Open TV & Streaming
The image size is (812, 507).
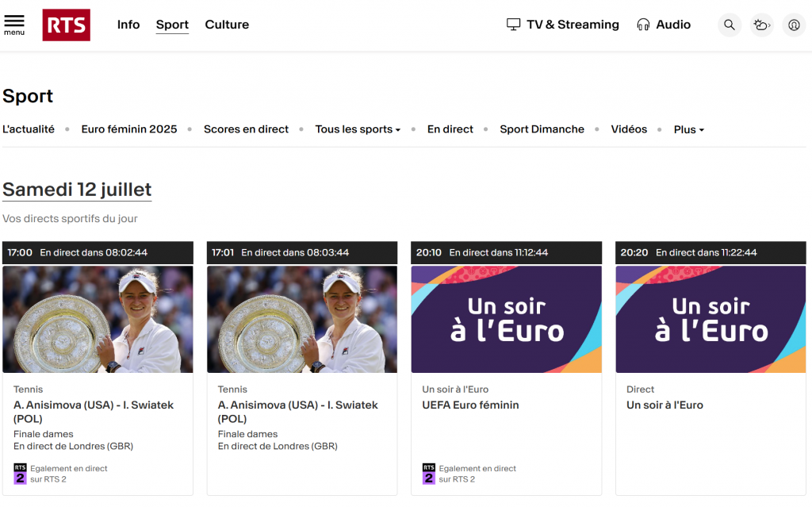pos(573,25)
